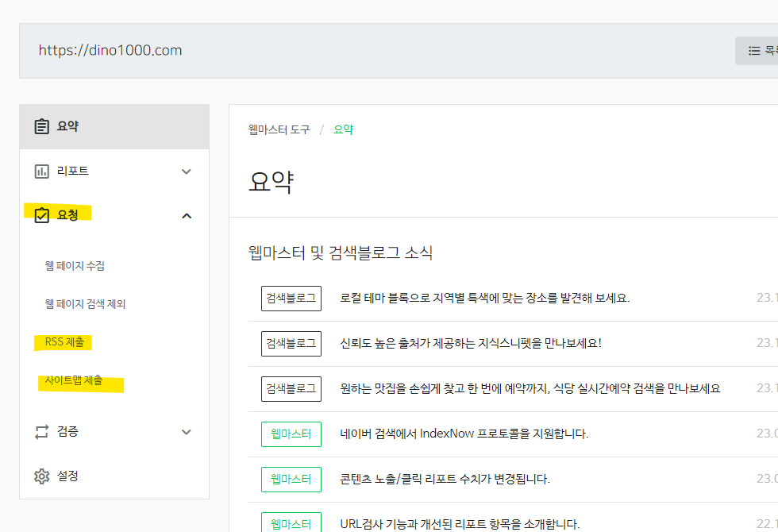Screen dimensions: 778x532
Task: Click the dino1000.com site address field
Action: [110, 49]
